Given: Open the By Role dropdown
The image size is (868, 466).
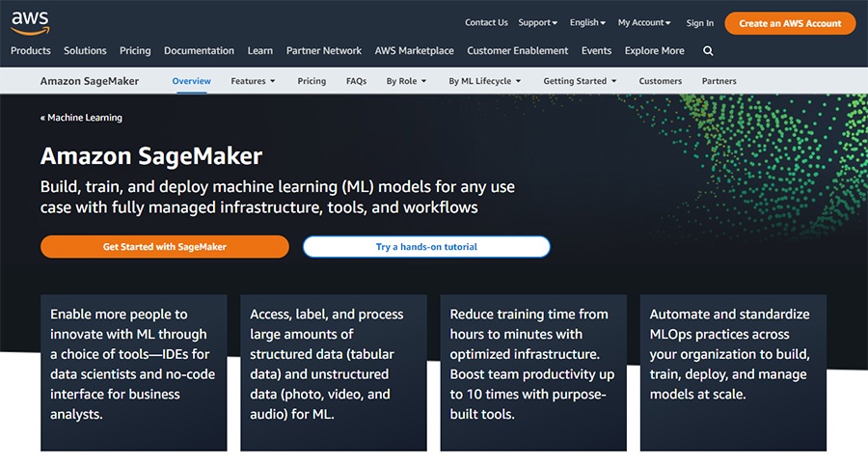Looking at the screenshot, I should tap(406, 81).
